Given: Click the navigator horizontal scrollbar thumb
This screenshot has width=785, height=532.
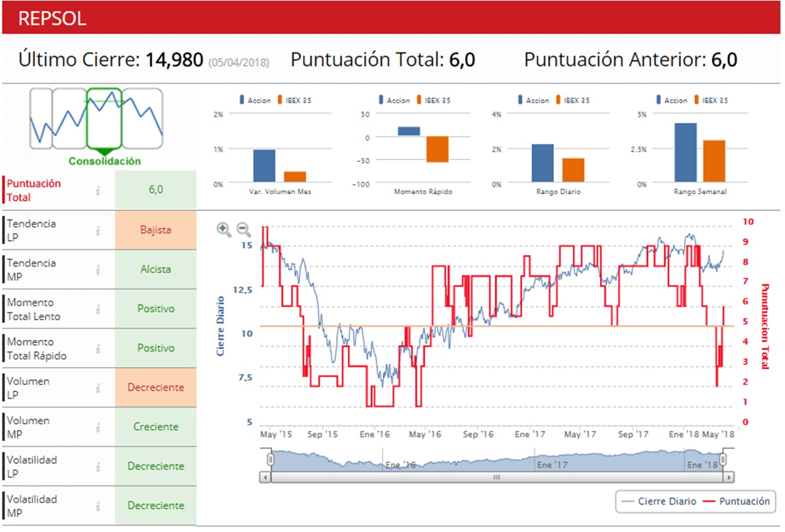Looking at the screenshot, I should (x=497, y=477).
